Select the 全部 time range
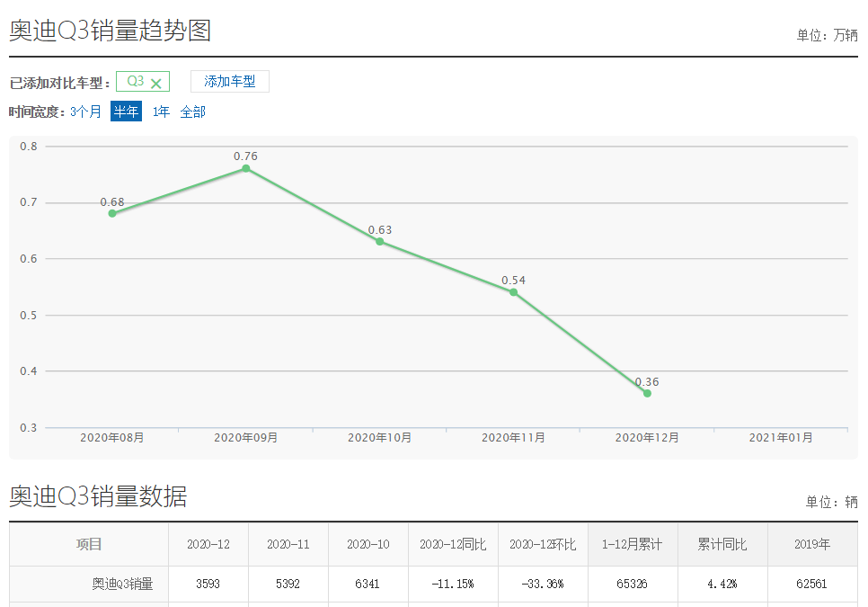The height and width of the screenshot is (607, 868). pyautogui.click(x=192, y=112)
